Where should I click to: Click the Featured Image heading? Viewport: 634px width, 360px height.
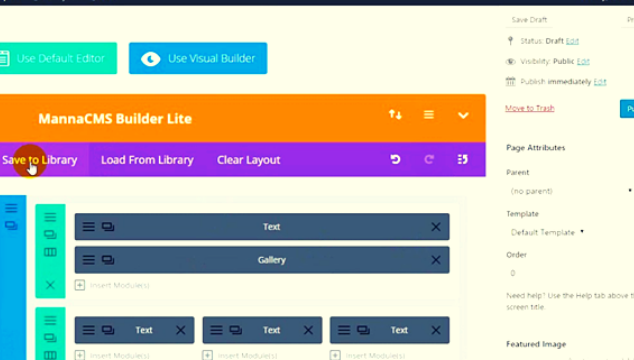(536, 344)
